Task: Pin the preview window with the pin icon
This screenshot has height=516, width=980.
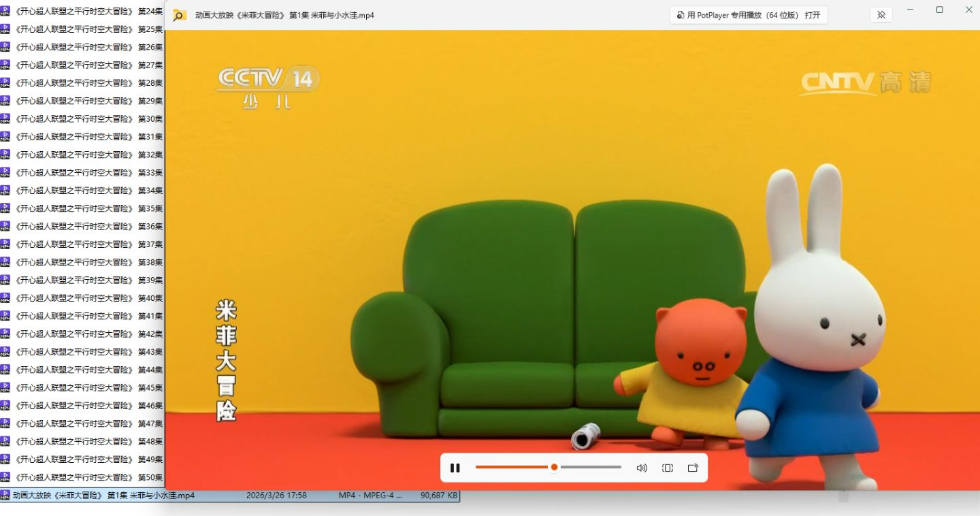Action: pos(881,15)
